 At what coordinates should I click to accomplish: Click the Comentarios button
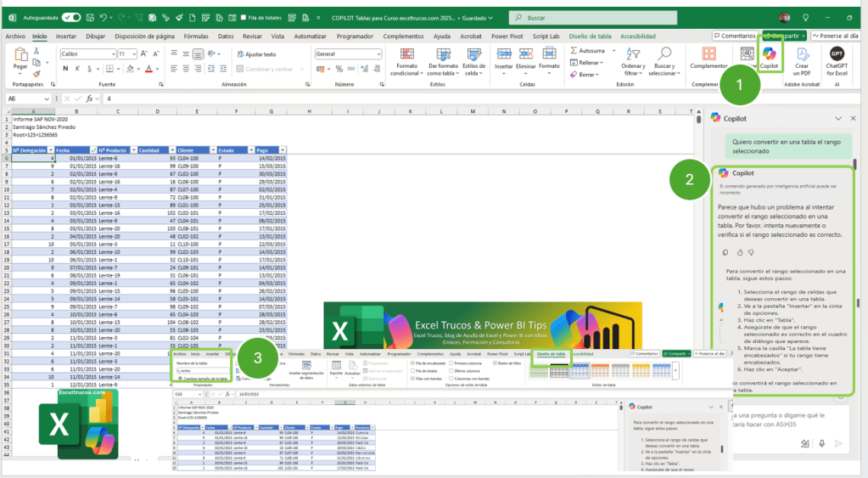point(734,37)
